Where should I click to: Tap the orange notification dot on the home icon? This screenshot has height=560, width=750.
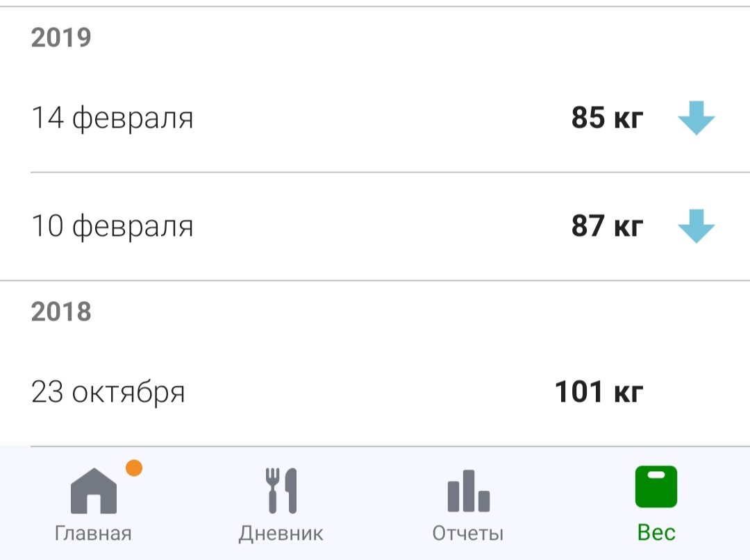[x=134, y=468]
